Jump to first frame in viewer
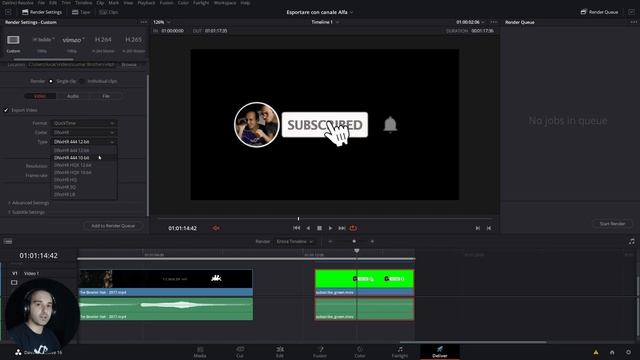Image resolution: width=640 pixels, height=360 pixels. pyautogui.click(x=297, y=228)
